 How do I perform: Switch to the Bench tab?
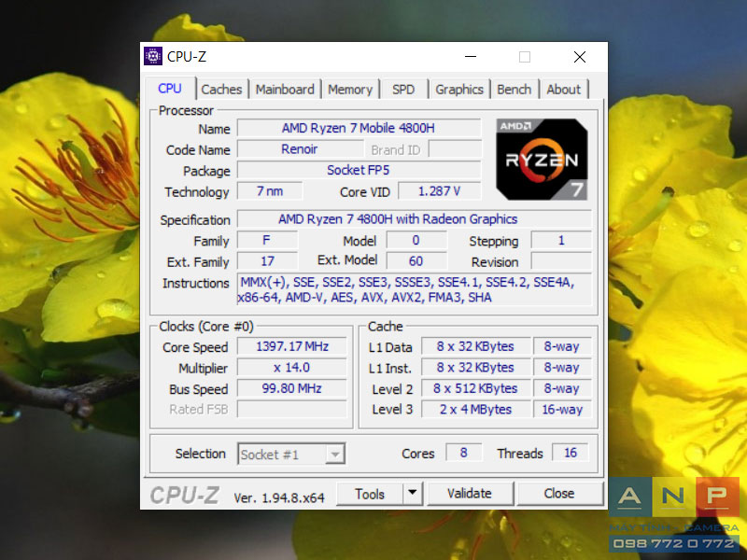pos(514,89)
